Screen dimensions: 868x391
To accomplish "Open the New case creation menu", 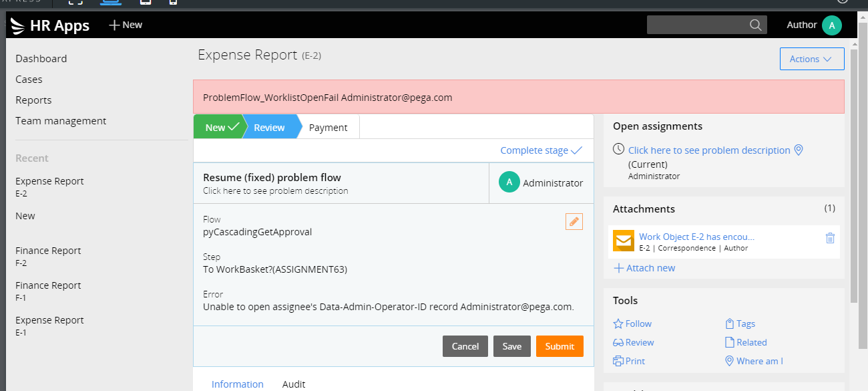I will click(x=126, y=25).
